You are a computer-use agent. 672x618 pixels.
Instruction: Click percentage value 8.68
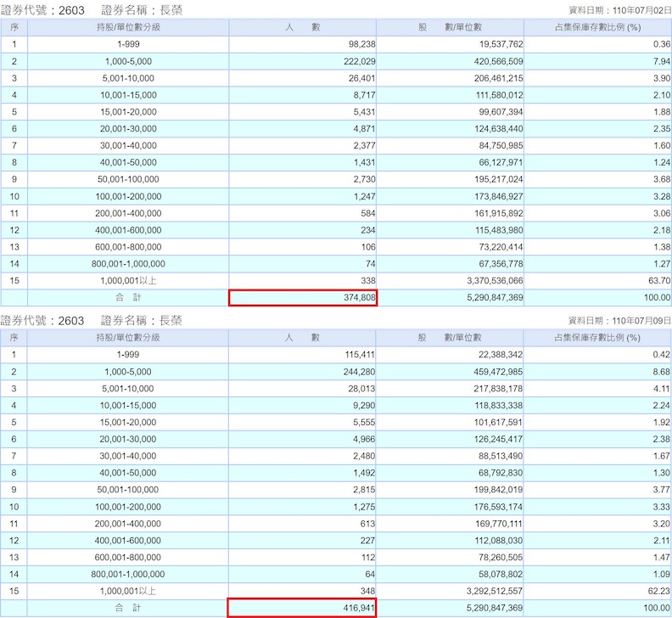pyautogui.click(x=661, y=372)
